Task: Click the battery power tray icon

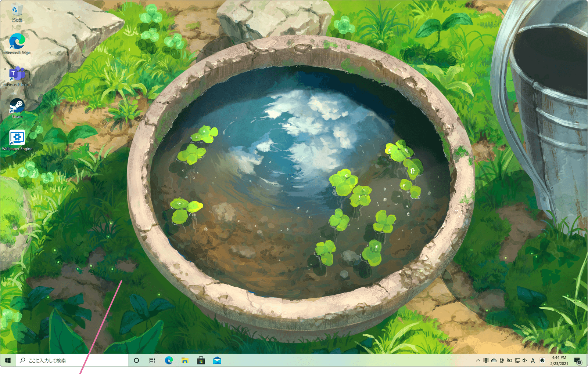Action: click(509, 360)
